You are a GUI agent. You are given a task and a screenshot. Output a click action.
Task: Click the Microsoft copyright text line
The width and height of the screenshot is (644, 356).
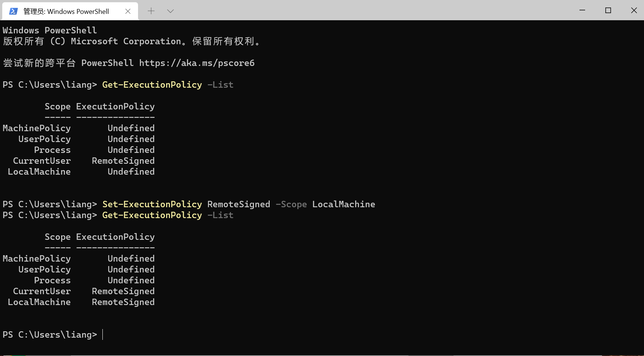pyautogui.click(x=131, y=41)
